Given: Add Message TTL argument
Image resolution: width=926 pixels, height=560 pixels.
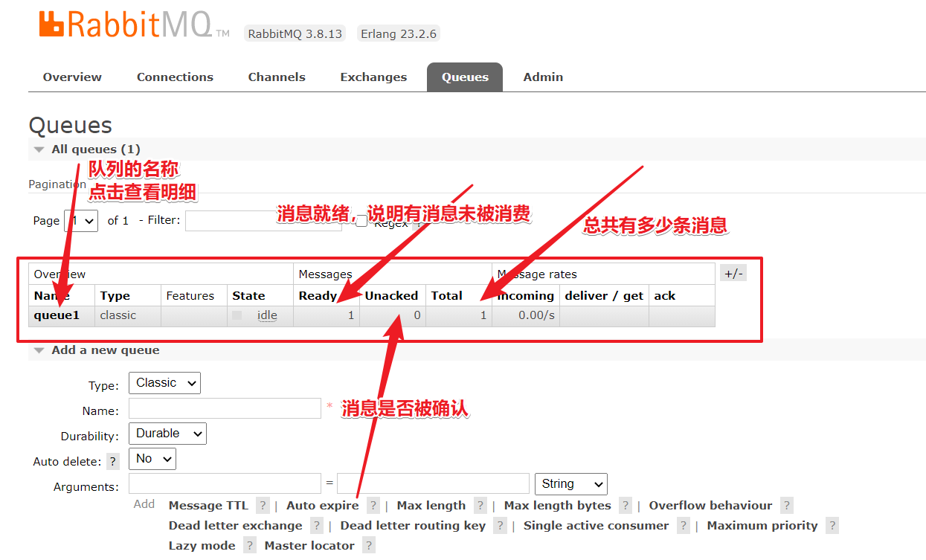Looking at the screenshot, I should click(208, 506).
